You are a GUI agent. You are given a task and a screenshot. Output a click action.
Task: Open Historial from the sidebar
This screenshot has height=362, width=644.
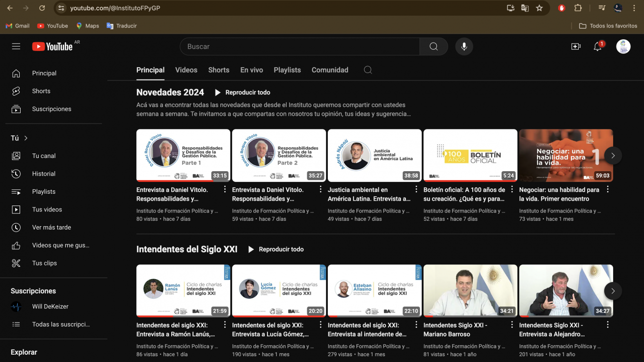pyautogui.click(x=44, y=173)
